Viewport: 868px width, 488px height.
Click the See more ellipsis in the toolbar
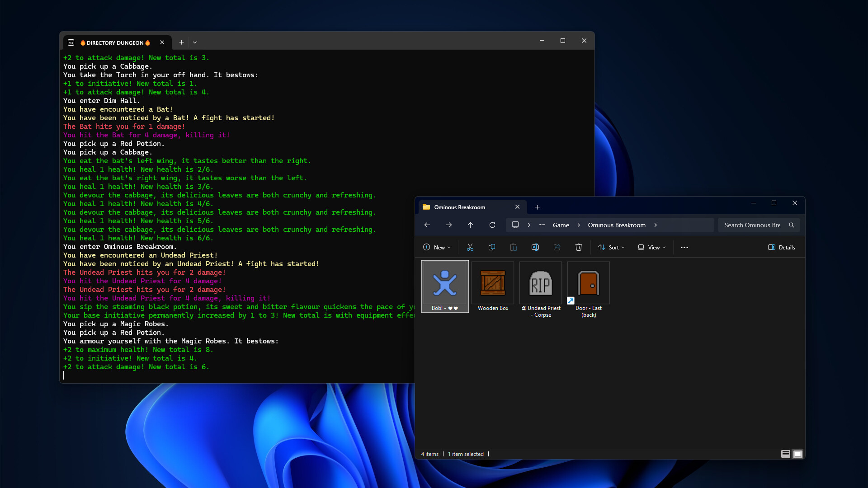[x=684, y=247]
